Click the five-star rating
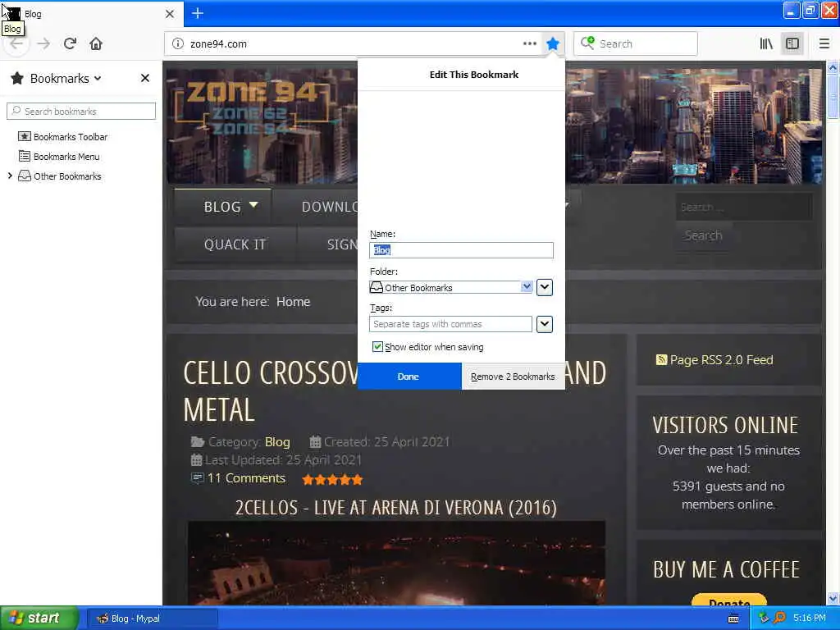 pos(332,479)
